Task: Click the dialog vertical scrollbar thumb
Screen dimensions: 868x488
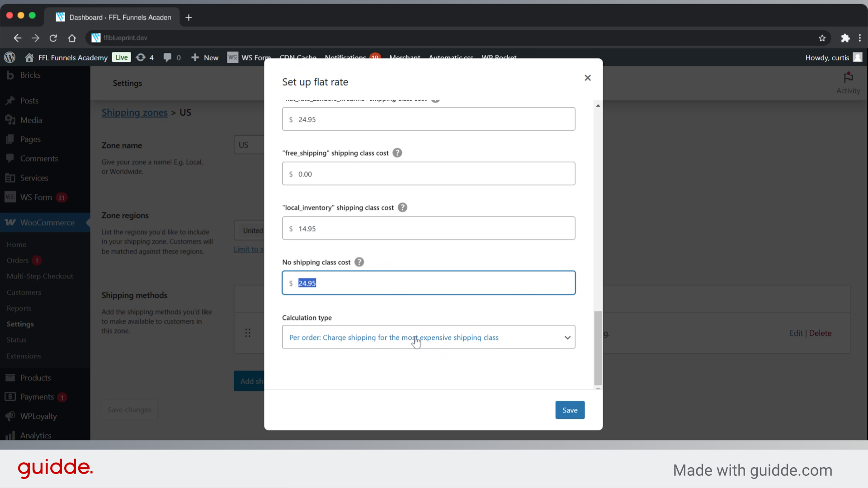Action: (598, 347)
